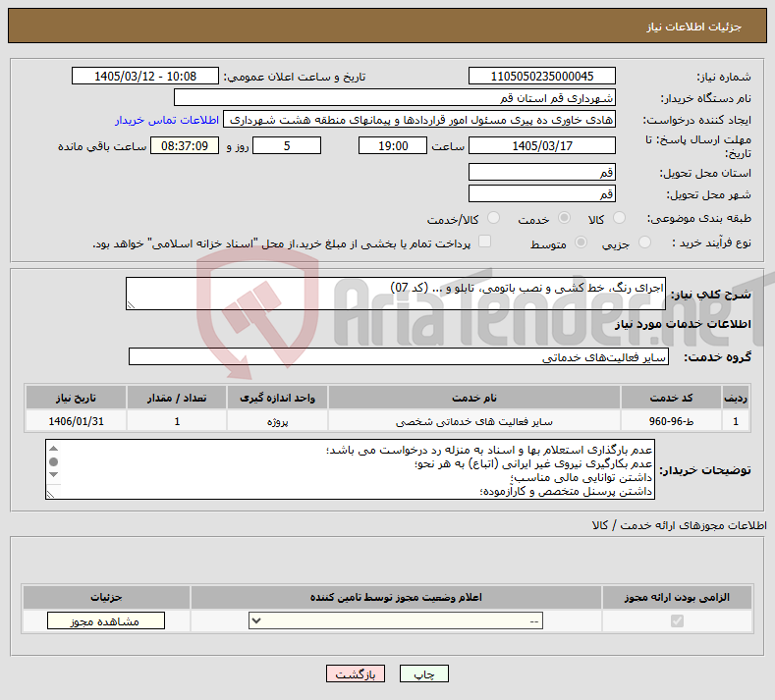Click the buyer description text area

(350, 469)
